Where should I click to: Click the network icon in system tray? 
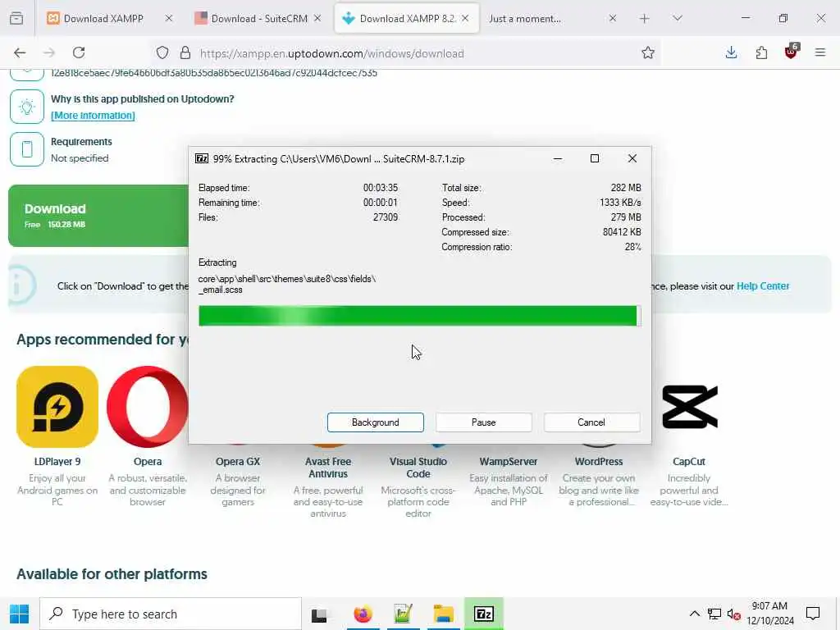(714, 614)
